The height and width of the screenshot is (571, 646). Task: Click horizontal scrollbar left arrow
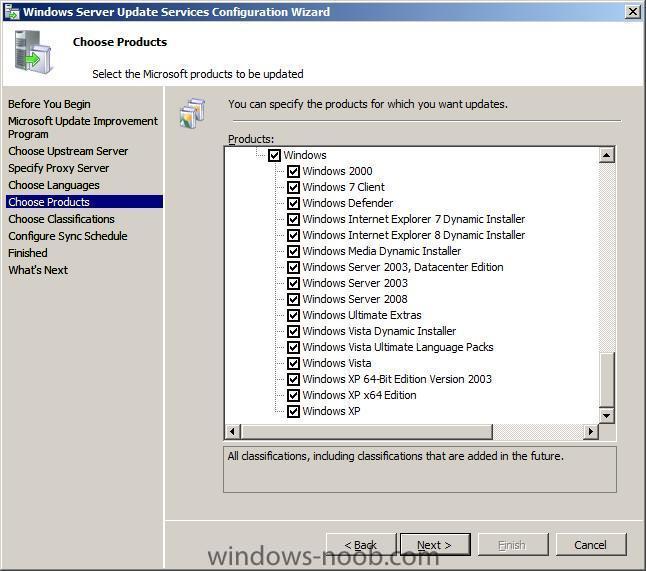coord(232,431)
